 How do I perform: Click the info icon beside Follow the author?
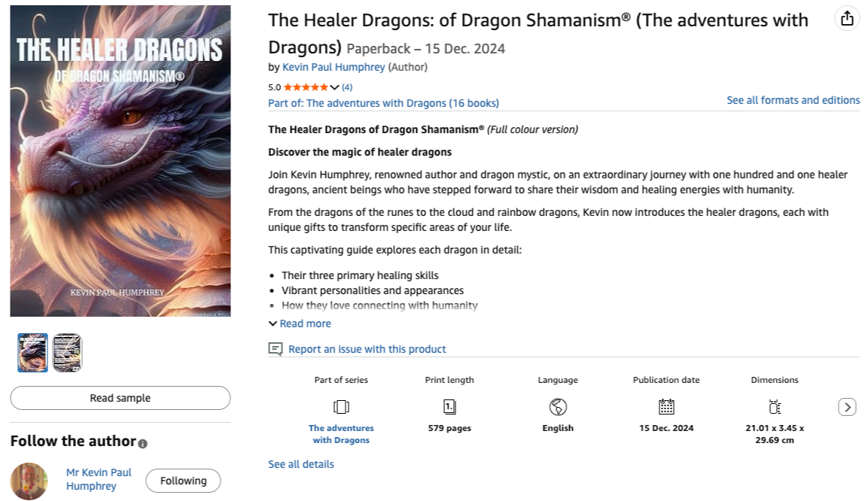click(143, 443)
